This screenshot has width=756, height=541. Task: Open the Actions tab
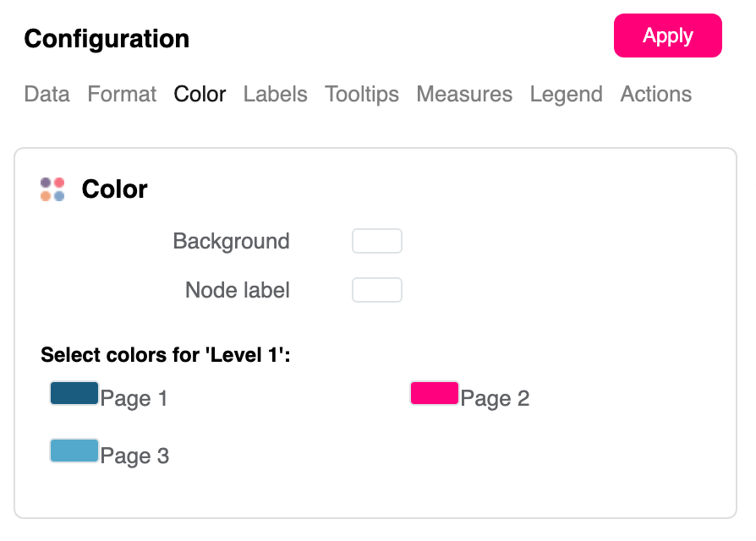pos(655,94)
